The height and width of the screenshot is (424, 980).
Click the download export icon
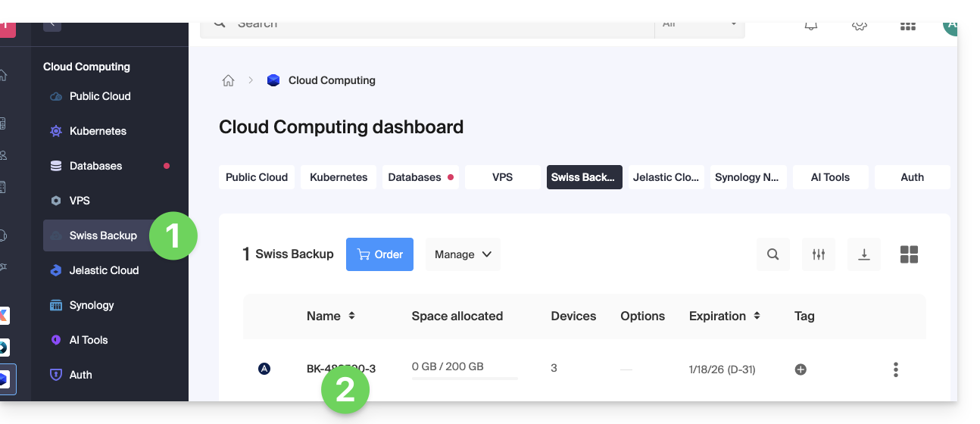[863, 254]
